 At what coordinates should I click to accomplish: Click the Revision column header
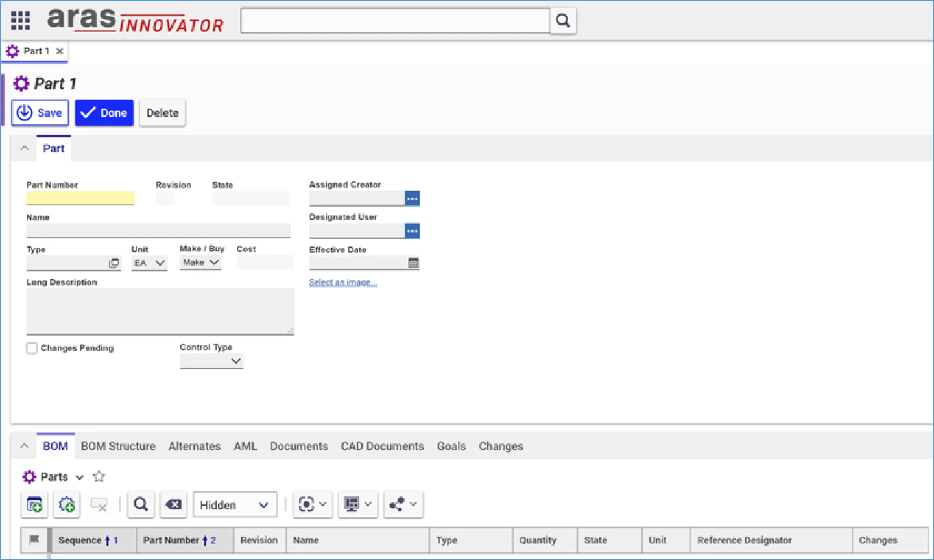click(259, 540)
